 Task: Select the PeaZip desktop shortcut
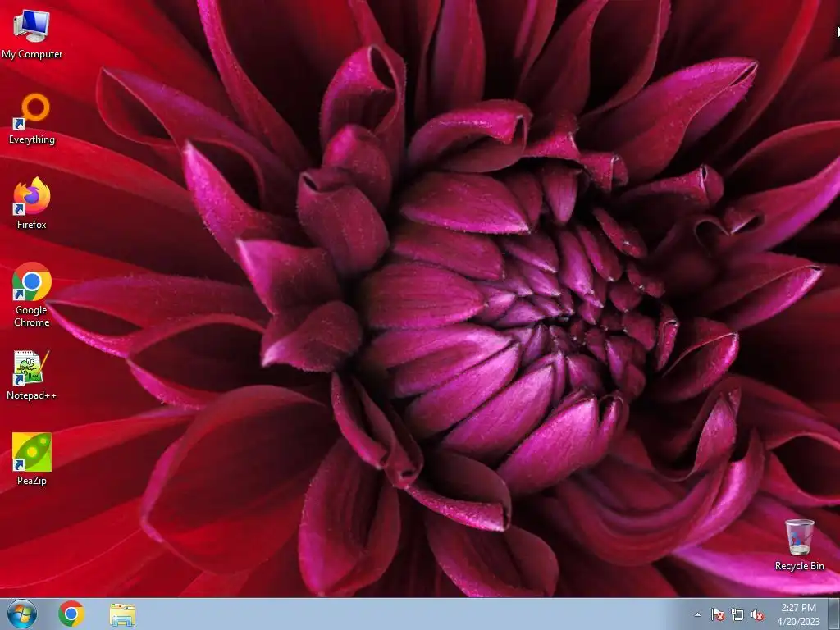tap(32, 459)
